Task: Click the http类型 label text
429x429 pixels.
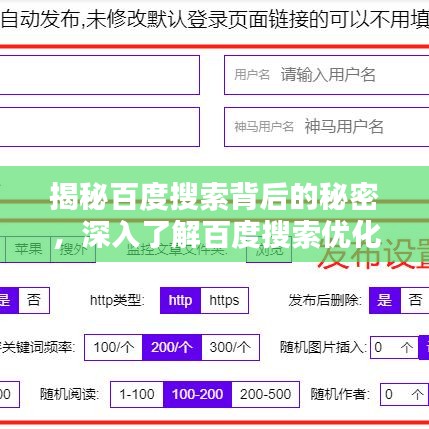Action: pyautogui.click(x=117, y=300)
